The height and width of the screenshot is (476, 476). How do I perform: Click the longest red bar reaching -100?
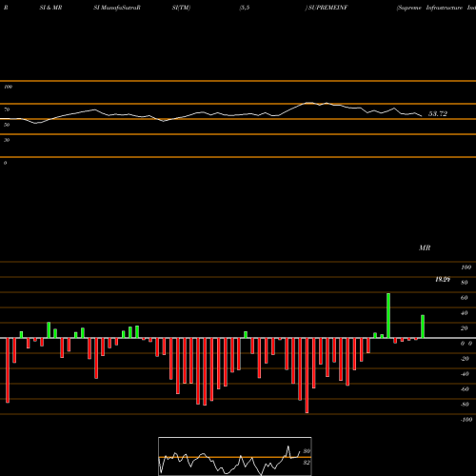[x=307, y=376]
